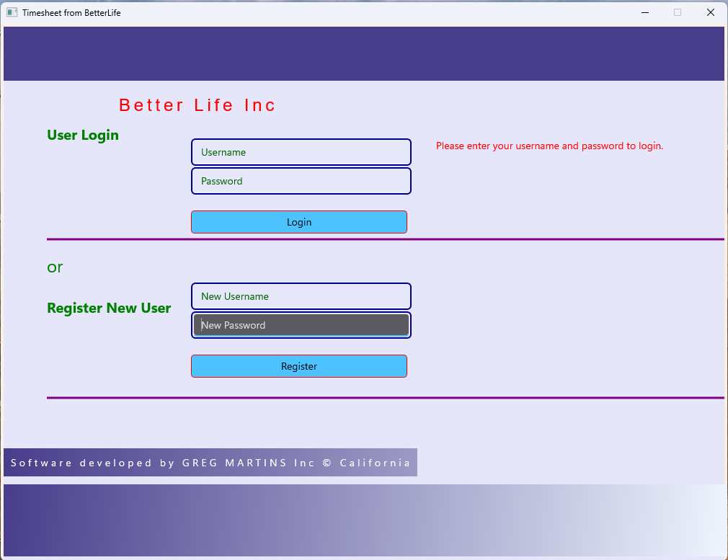The image size is (728, 560).
Task: Click the gradient banner at window bottom
Action: [x=364, y=520]
